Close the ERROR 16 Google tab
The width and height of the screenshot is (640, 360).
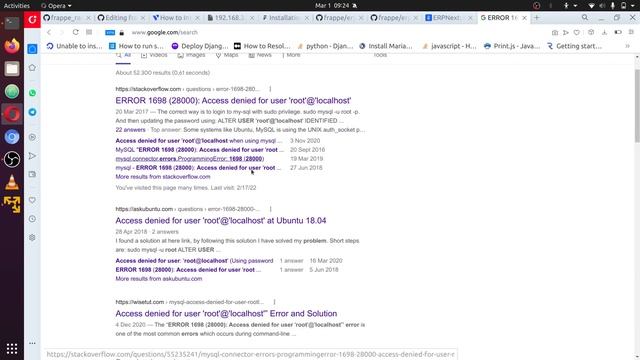click(x=524, y=18)
